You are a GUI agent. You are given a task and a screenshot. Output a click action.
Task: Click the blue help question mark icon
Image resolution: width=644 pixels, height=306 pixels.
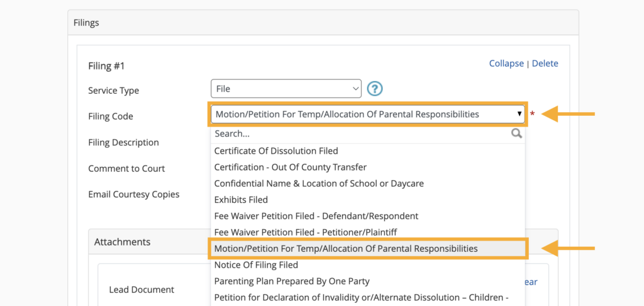[x=375, y=89]
